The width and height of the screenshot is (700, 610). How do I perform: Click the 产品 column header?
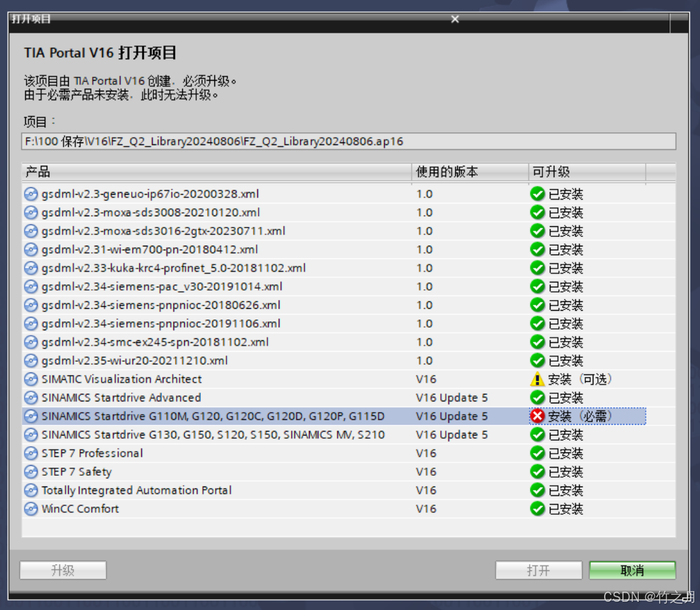(216, 172)
